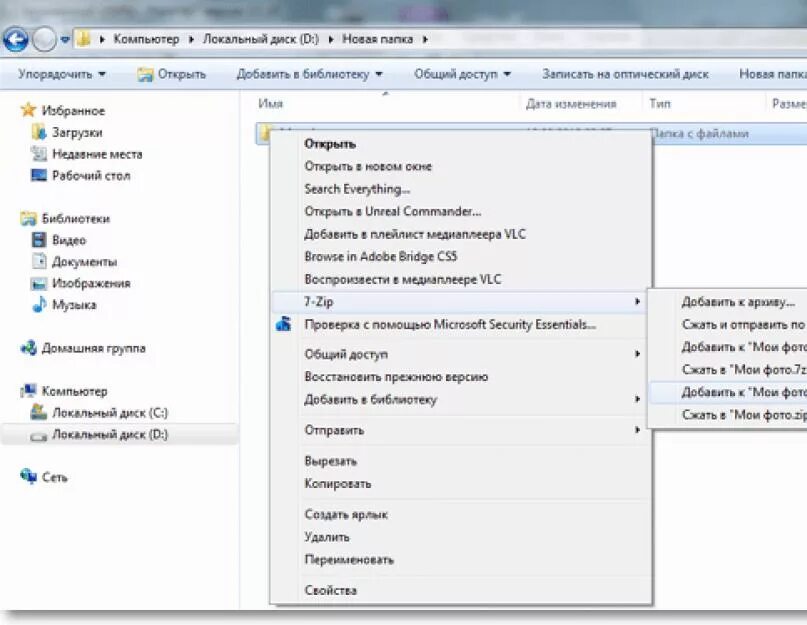Image resolution: width=807 pixels, height=625 pixels.
Task: Expand Добавить в библиотеку context submenu
Action: (x=460, y=400)
